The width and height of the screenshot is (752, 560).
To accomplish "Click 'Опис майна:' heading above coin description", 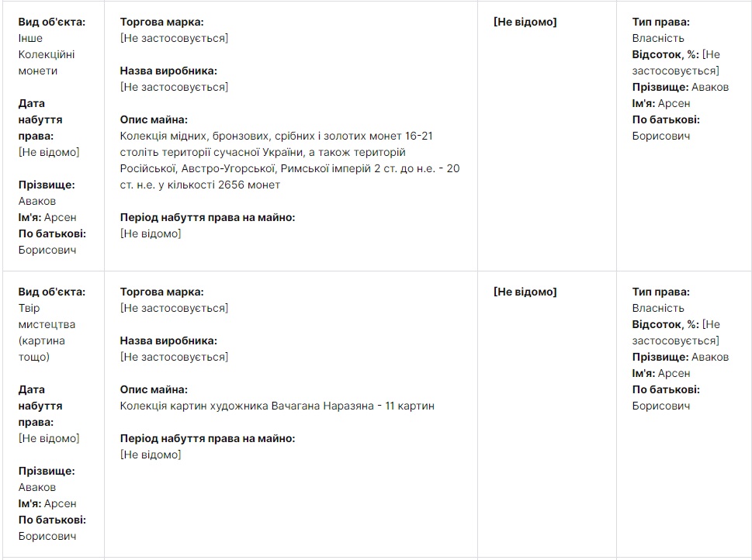I will [154, 119].
